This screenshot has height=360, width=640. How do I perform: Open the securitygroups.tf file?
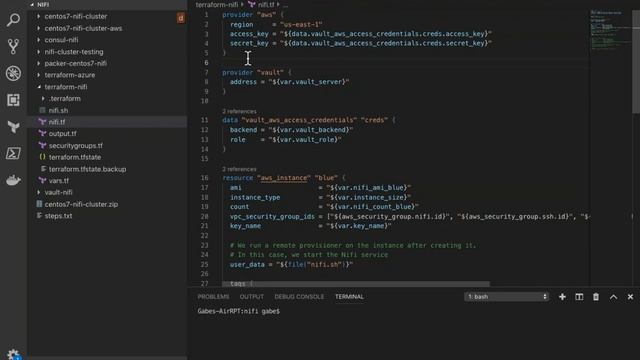(x=76, y=145)
